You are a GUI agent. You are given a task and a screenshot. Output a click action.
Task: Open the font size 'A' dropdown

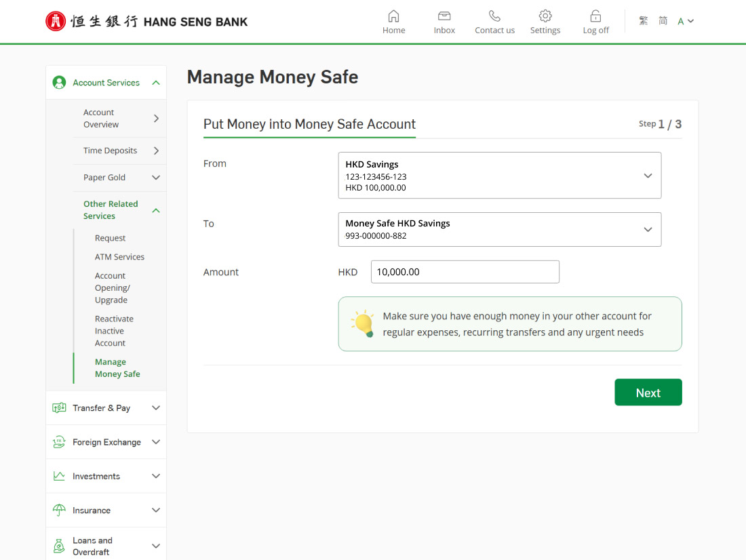[686, 21]
